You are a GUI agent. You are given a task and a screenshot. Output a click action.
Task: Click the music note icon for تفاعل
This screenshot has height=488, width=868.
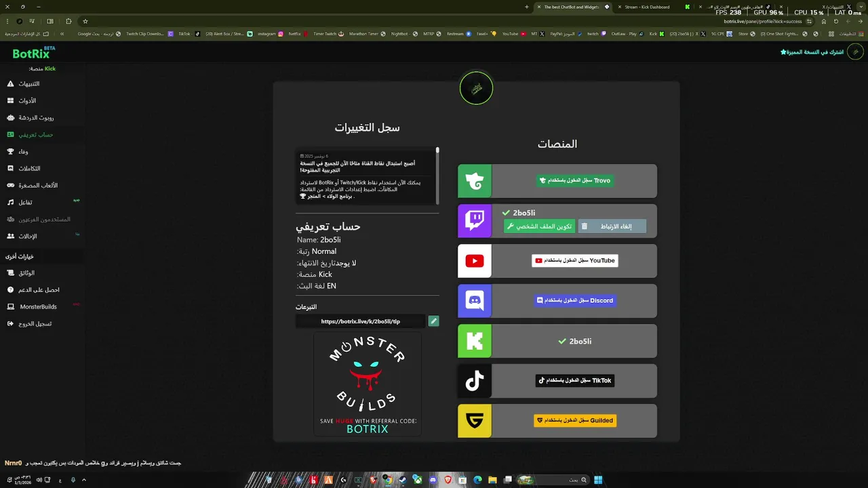click(10, 203)
